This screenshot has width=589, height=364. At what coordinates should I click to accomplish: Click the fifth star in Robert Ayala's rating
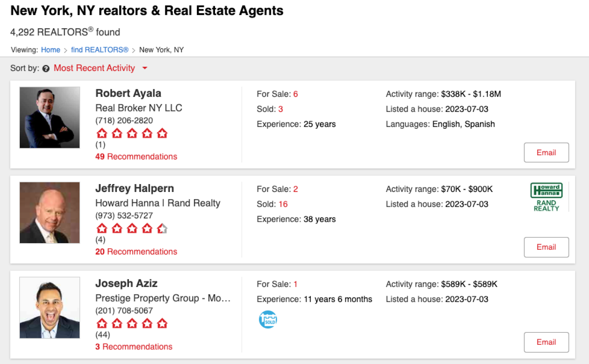162,133
